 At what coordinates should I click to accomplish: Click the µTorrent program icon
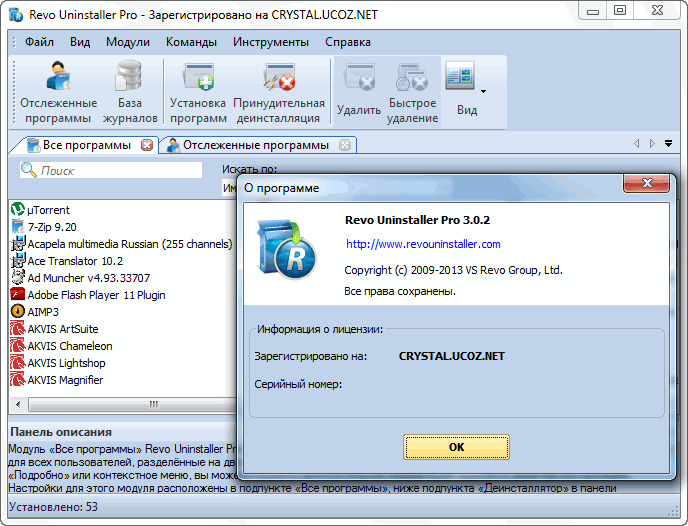coord(18,209)
